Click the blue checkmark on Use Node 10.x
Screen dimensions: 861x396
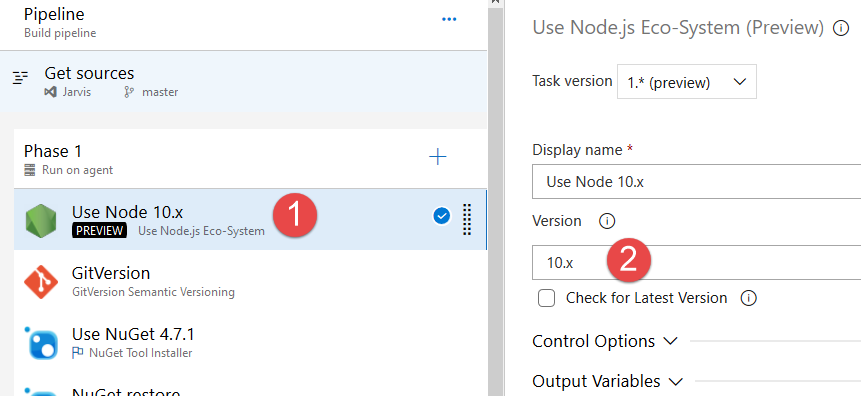[441, 216]
